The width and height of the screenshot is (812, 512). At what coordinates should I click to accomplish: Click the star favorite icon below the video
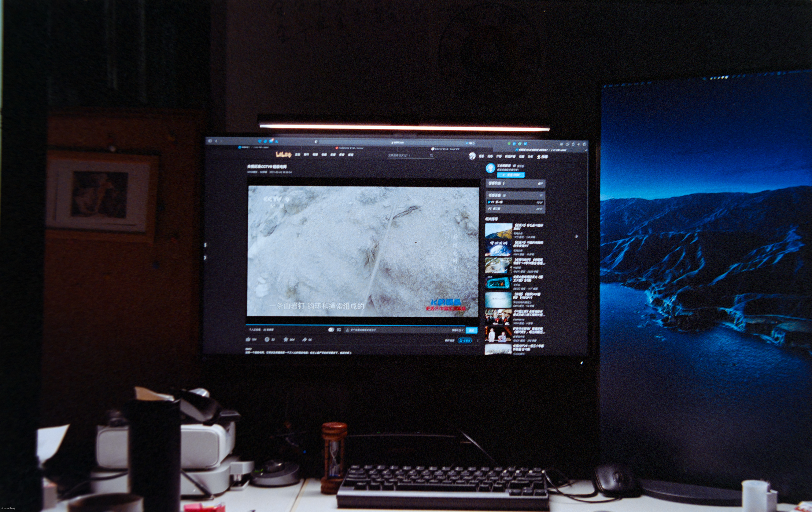pos(286,339)
